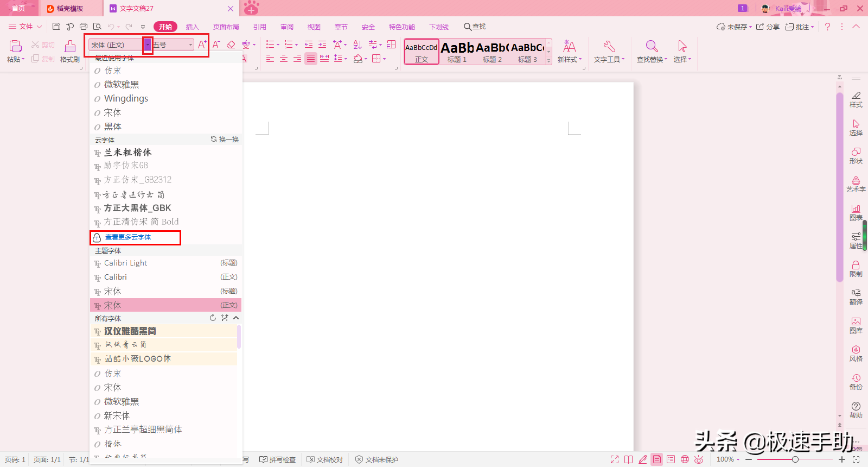Open the zoom 100% dropdown in status bar

tap(729, 459)
